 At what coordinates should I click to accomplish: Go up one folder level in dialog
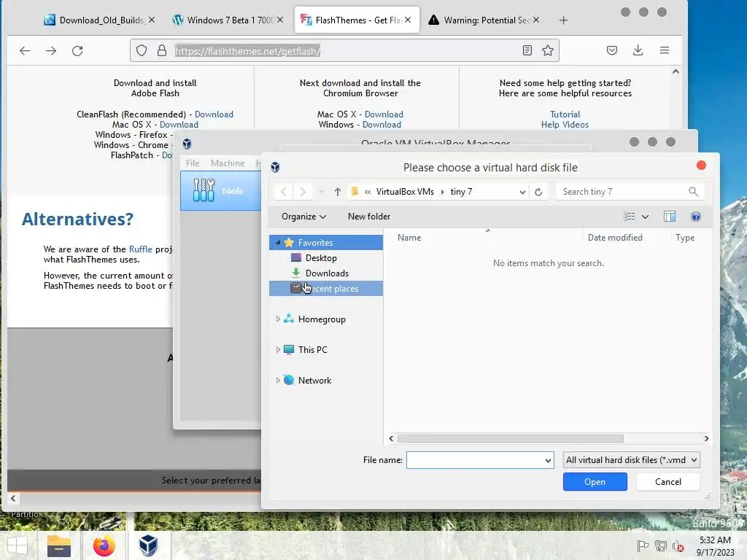[337, 192]
